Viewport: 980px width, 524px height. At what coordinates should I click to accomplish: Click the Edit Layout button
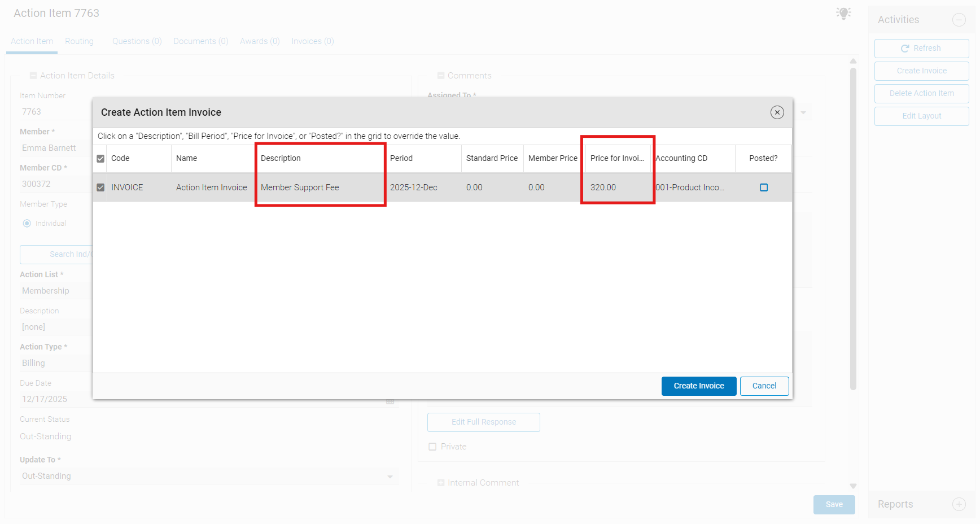(x=921, y=116)
